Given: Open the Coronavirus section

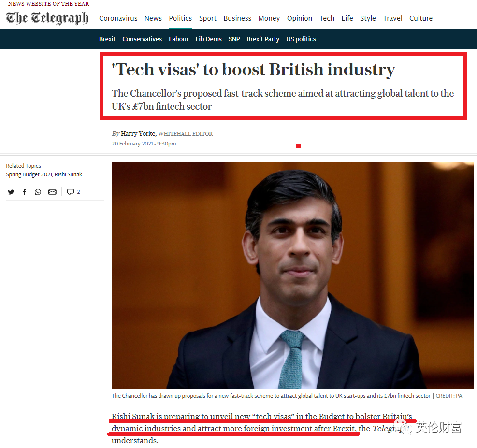Looking at the screenshot, I should [x=118, y=18].
